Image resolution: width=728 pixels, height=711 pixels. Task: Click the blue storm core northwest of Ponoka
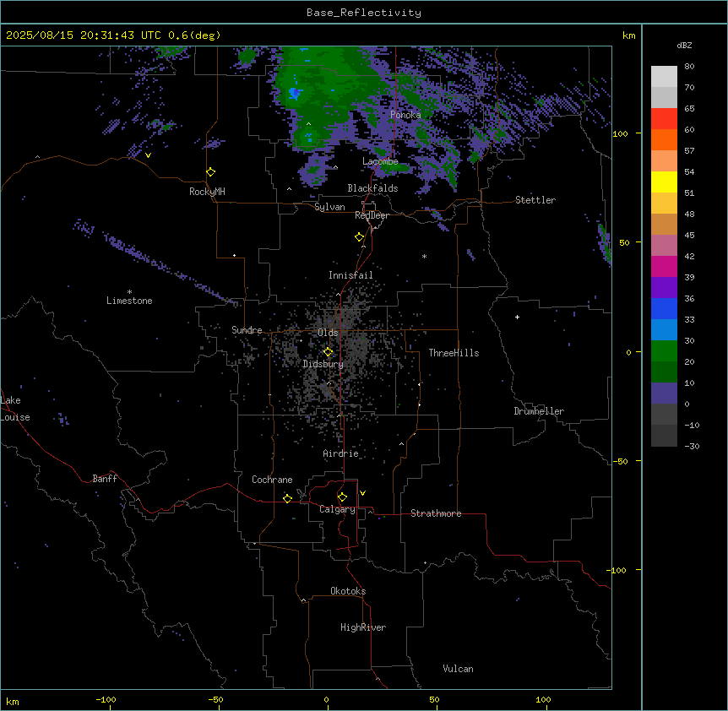295,93
